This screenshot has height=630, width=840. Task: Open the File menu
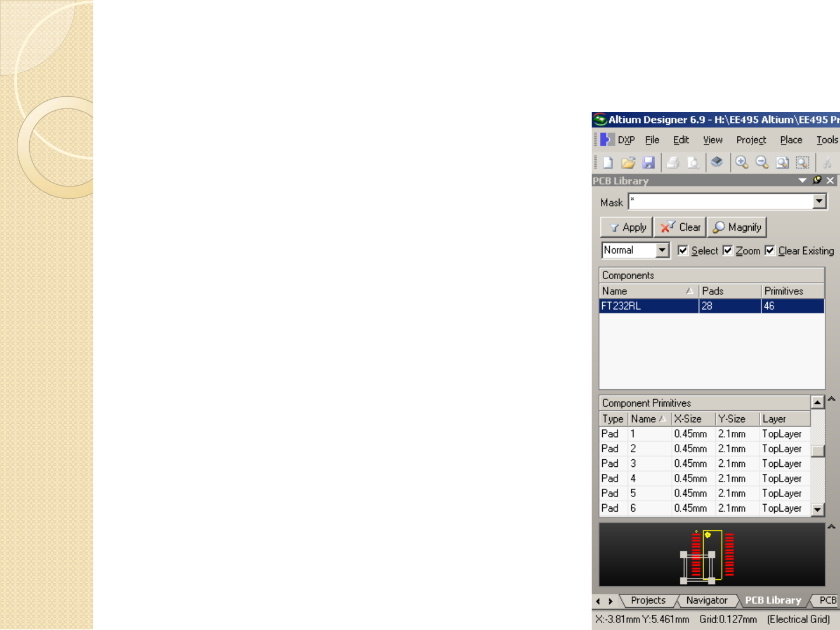point(652,140)
